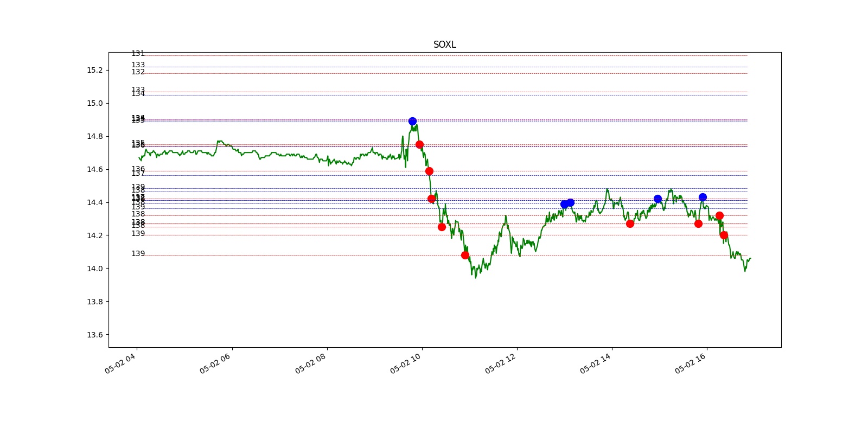Click the 05-02 14 x-axis label
The height and width of the screenshot is (434, 868).
pos(595,363)
